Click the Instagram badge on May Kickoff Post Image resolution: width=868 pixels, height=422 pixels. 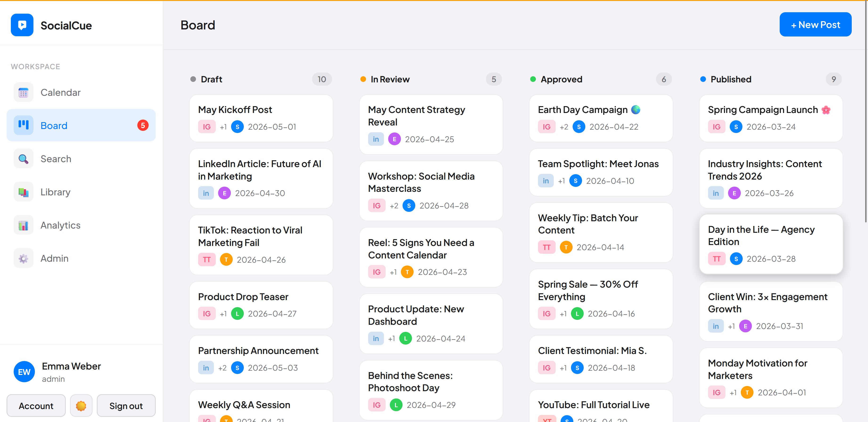pyautogui.click(x=207, y=127)
